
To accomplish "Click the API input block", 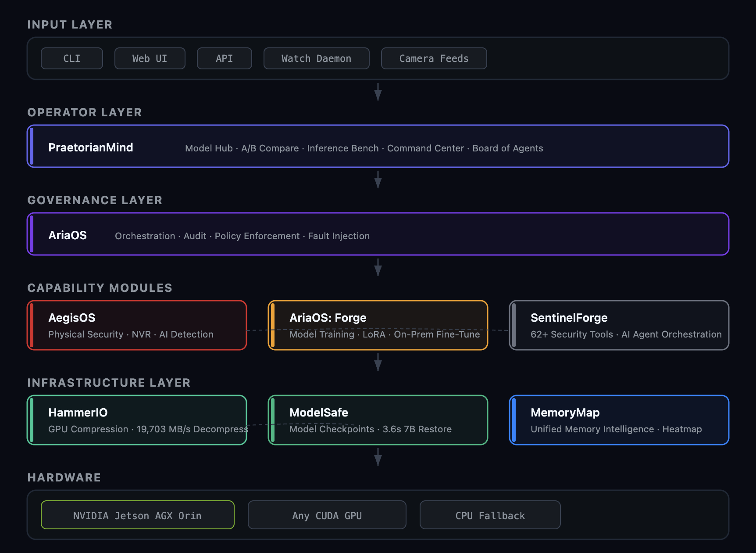I will pyautogui.click(x=224, y=58).
